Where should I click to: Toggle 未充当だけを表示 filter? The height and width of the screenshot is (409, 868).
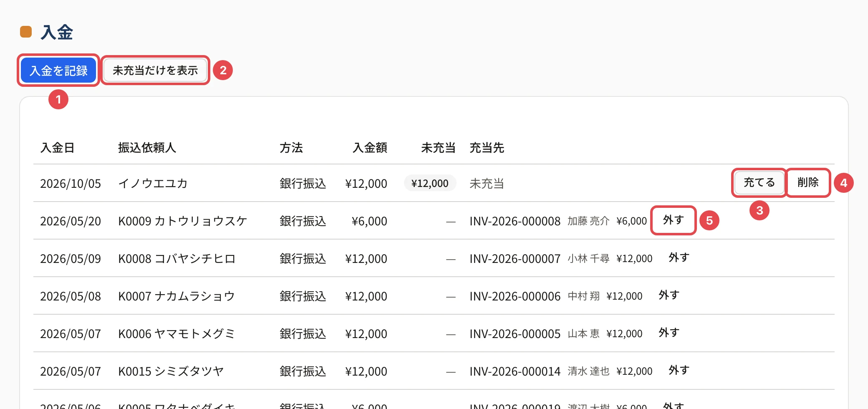tap(155, 70)
